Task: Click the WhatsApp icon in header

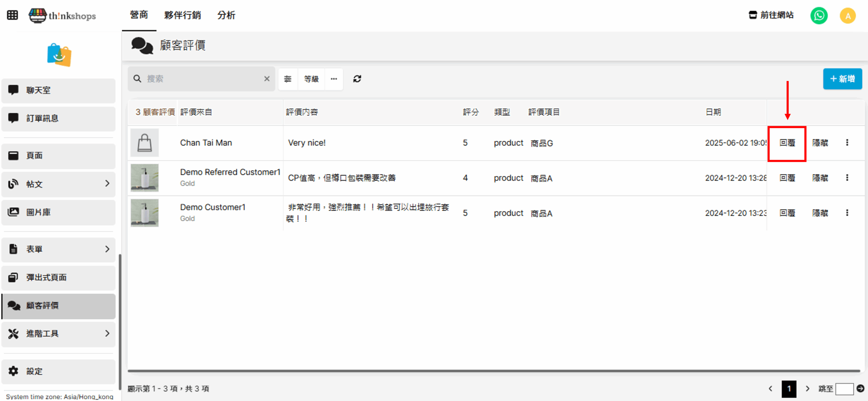Action: (819, 16)
